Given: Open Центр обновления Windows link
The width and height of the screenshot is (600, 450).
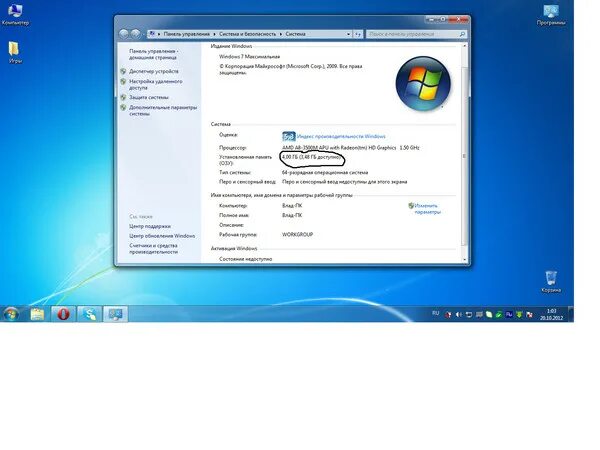Looking at the screenshot, I should (162, 236).
